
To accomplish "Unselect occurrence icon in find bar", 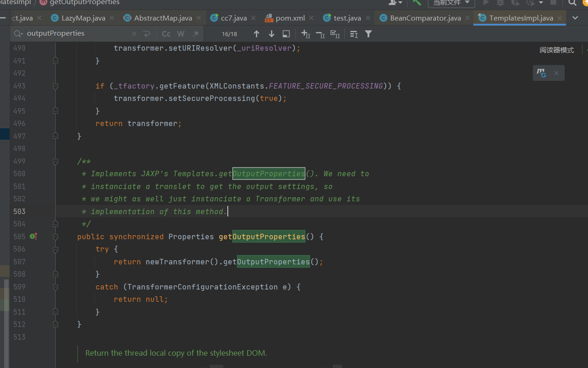I will [x=320, y=34].
